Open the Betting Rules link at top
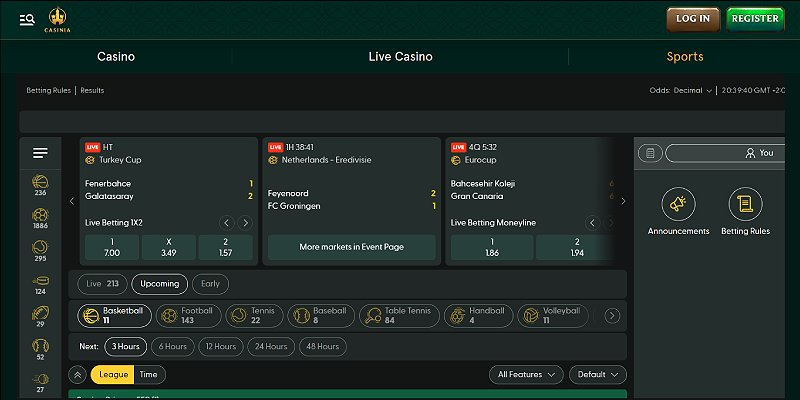 pos(48,90)
